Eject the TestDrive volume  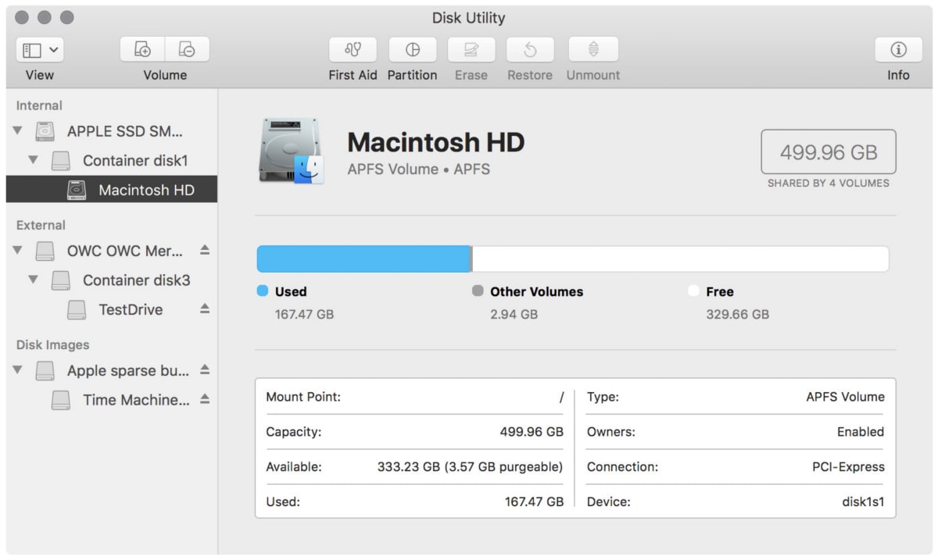[x=204, y=309]
